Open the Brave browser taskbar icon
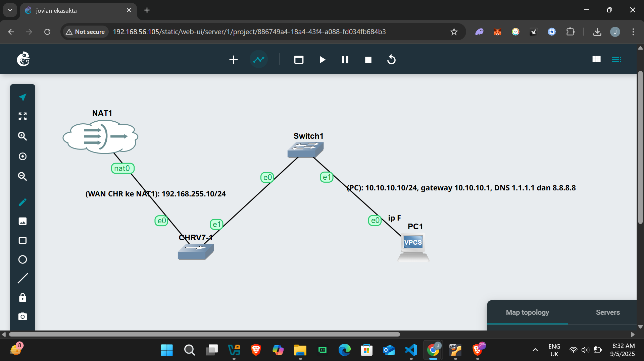The image size is (644, 361). point(256,350)
